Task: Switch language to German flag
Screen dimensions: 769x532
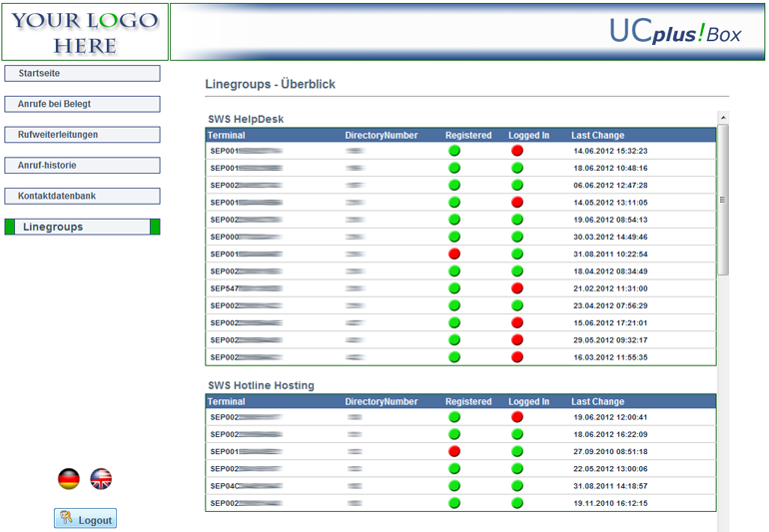Action: coord(69,479)
